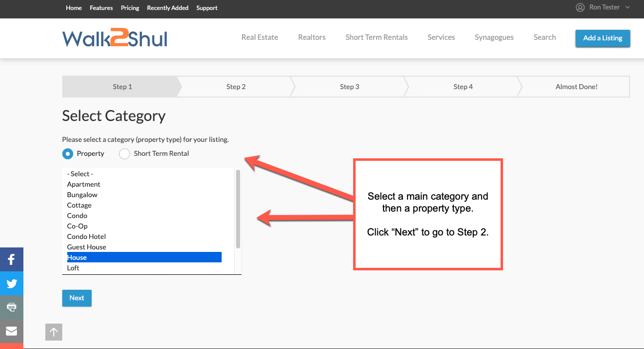This screenshot has width=644, height=349.
Task: Open the Search nav link
Action: tap(544, 37)
